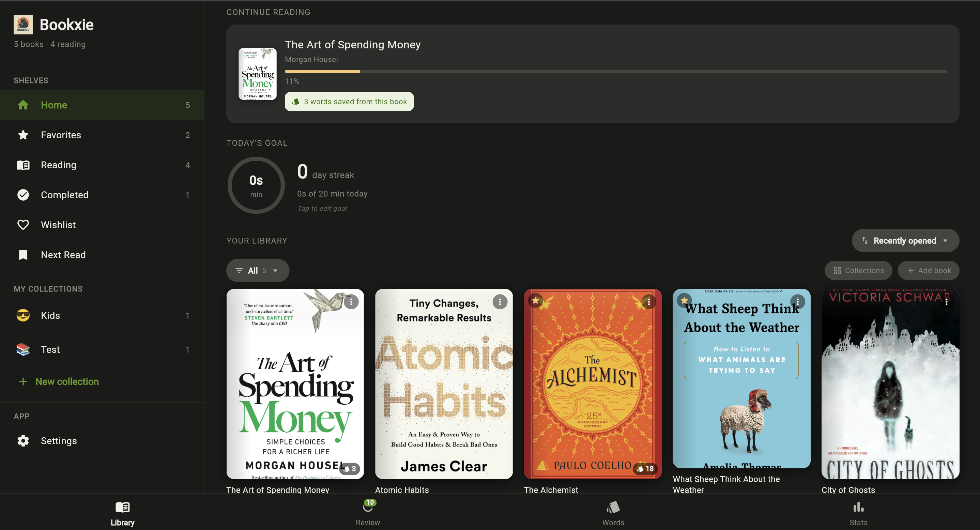Switch to the Stats tab label
Screen dimensions: 980x530
(x=858, y=523)
